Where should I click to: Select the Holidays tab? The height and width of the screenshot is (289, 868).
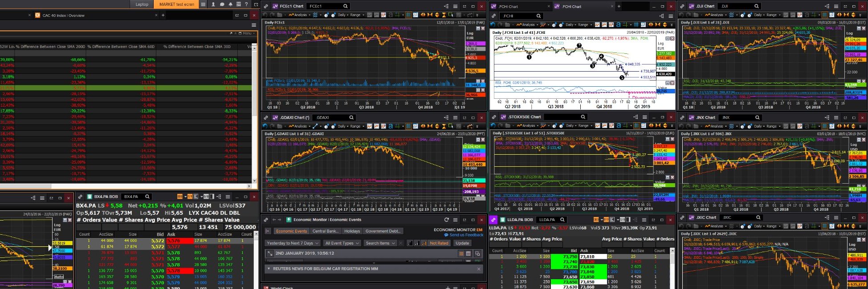pos(352,231)
